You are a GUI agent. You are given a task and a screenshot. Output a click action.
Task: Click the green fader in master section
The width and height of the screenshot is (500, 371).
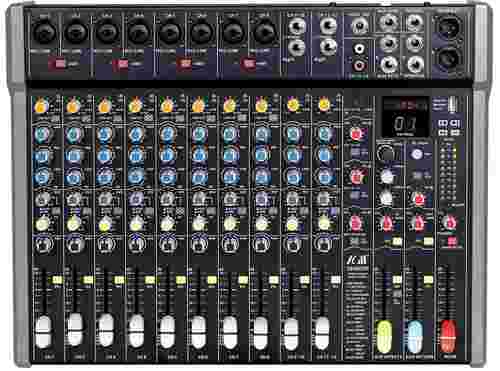coord(384,336)
